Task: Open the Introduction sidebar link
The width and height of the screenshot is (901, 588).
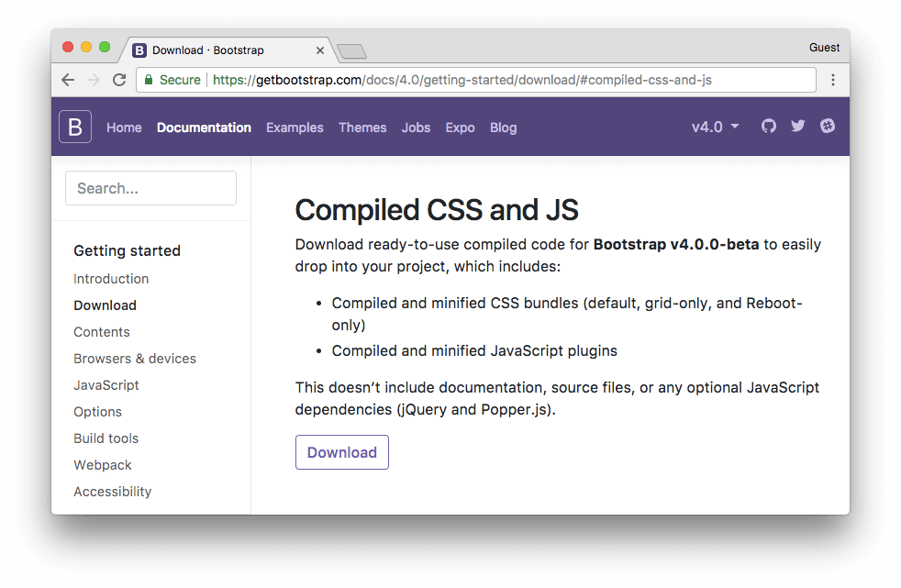Action: 111,279
